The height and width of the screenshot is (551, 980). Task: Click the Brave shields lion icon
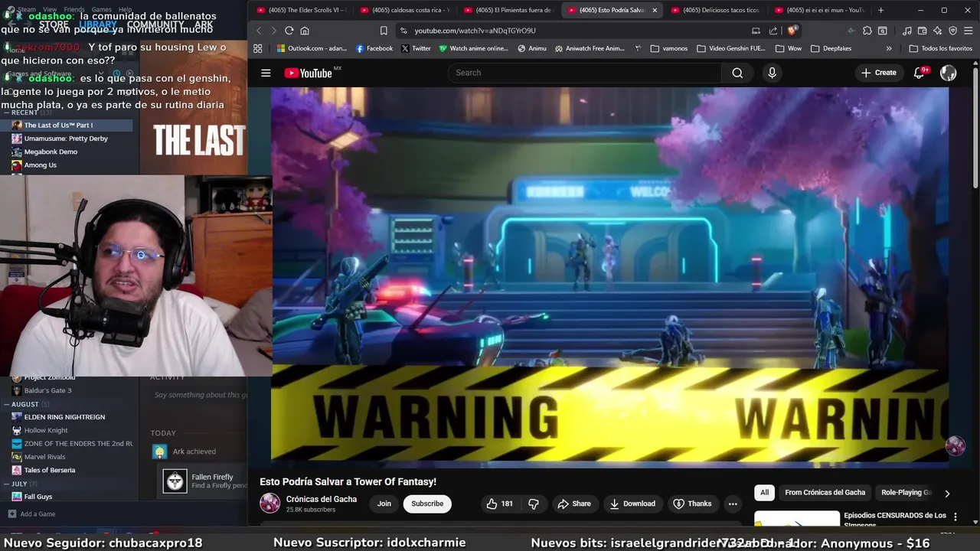pos(792,31)
